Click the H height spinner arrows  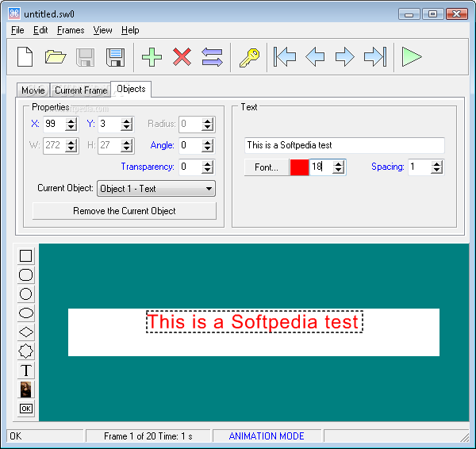126,145
